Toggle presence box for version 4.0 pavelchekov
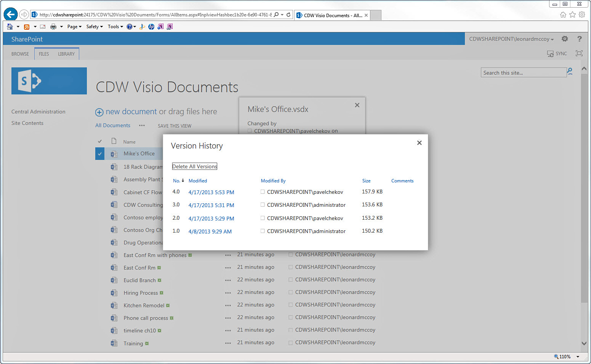 coord(263,192)
